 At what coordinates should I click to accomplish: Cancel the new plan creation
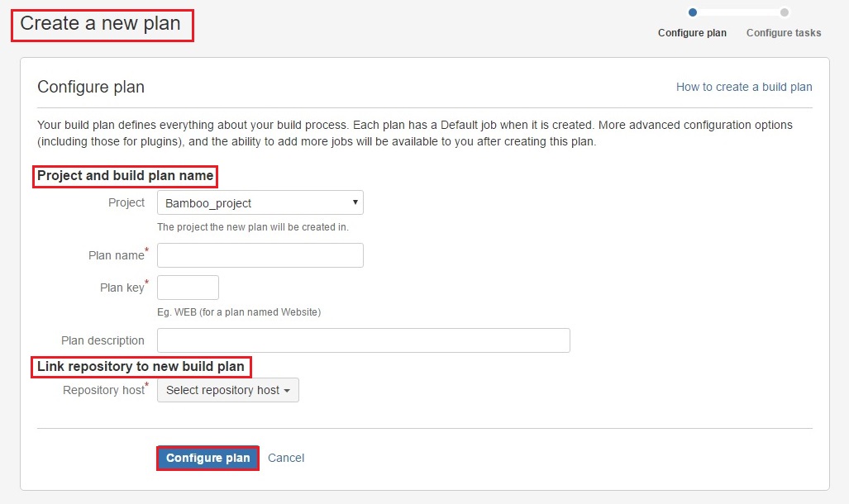286,458
